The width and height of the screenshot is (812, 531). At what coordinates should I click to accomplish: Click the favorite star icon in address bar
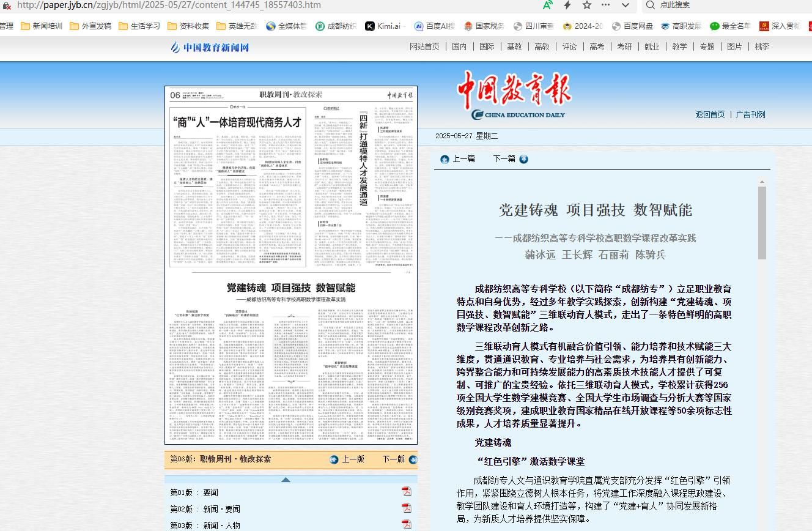coord(587,5)
